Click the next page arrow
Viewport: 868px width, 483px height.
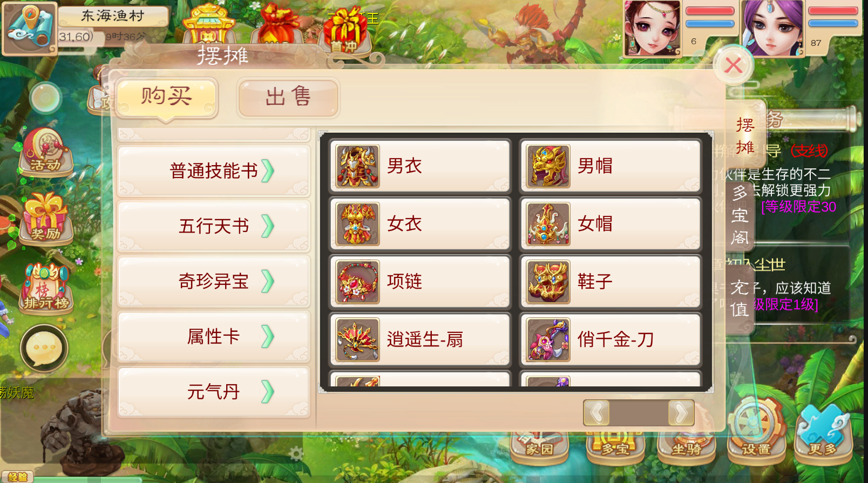pos(681,413)
